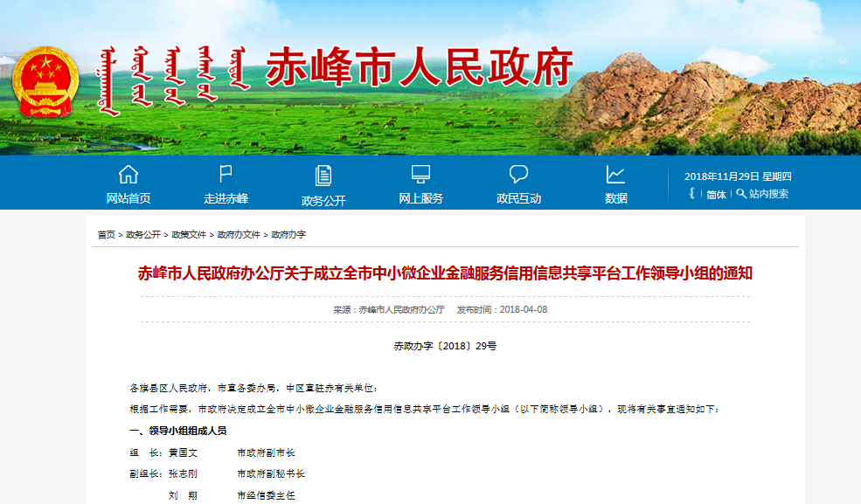The height and width of the screenshot is (504, 861).
Task: Open the 走进赤峰 navigation item
Action: pyautogui.click(x=226, y=198)
